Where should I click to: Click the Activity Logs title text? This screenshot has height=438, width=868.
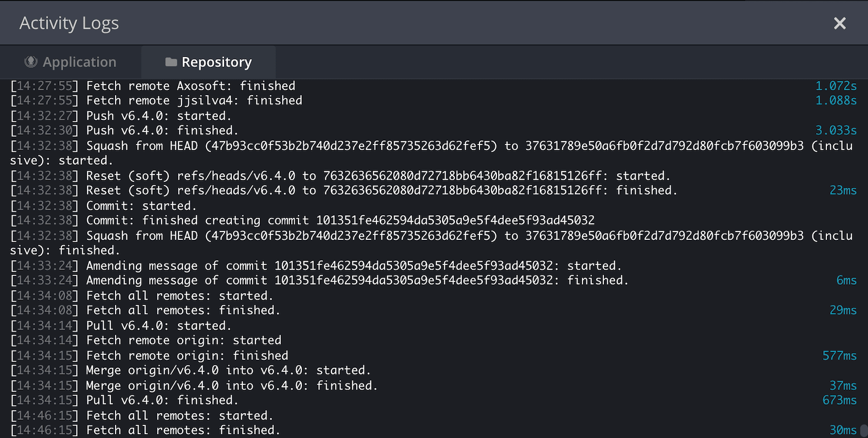tap(69, 23)
